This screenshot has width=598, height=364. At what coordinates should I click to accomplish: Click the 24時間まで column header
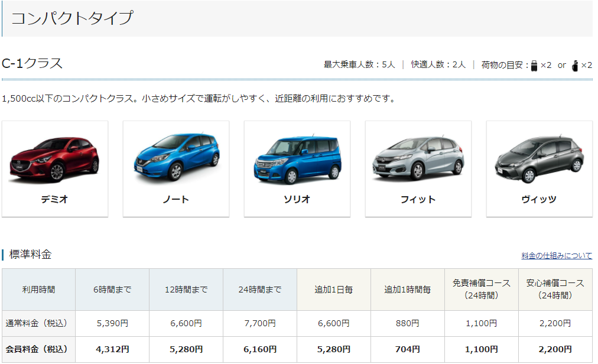pos(260,290)
